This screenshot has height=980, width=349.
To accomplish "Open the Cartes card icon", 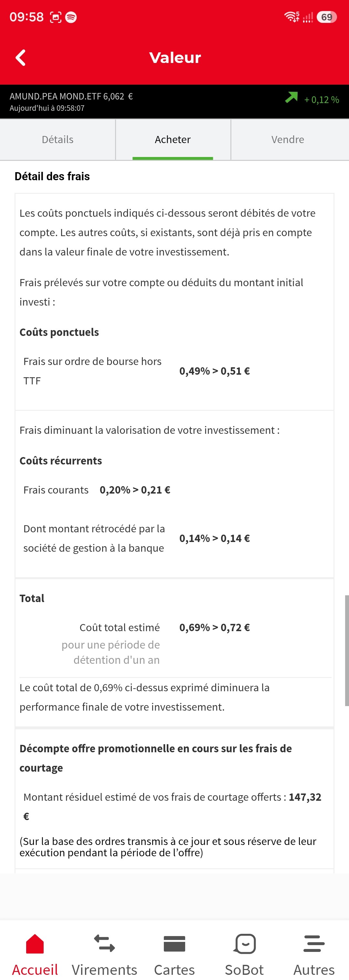I will click(174, 943).
